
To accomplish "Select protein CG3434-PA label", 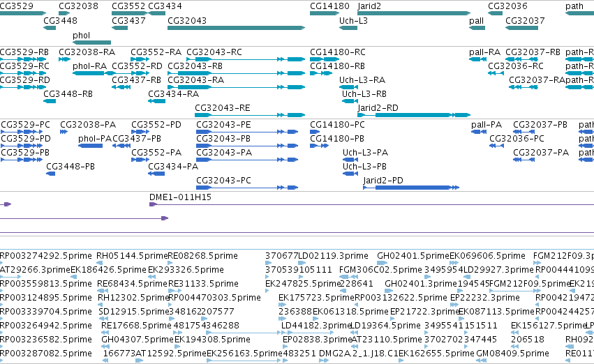I will [x=173, y=167].
